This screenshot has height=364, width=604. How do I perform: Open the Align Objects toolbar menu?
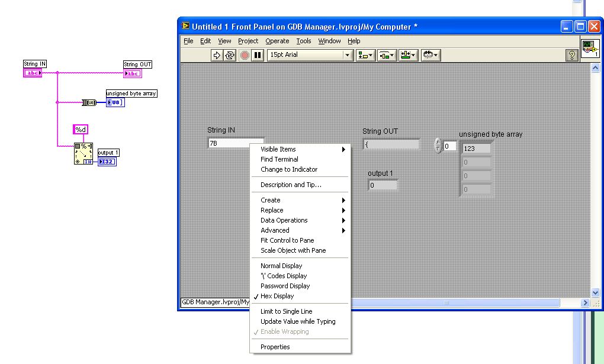tap(365, 55)
